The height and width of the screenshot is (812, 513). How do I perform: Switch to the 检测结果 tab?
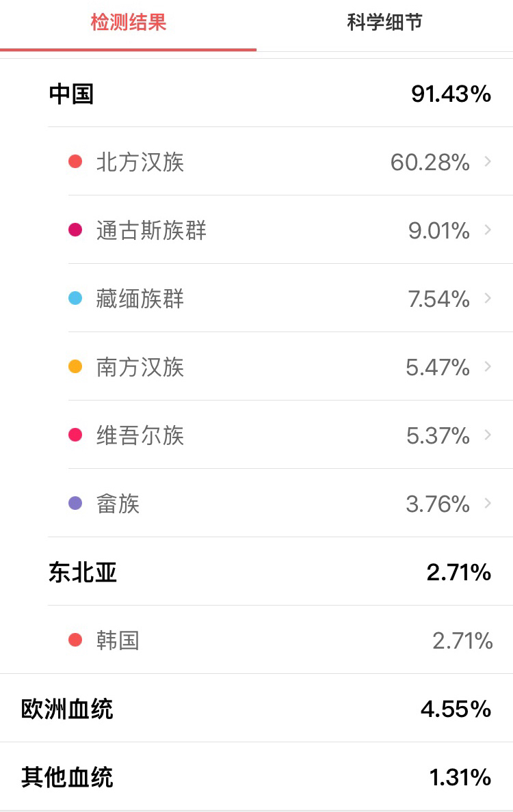(x=129, y=23)
